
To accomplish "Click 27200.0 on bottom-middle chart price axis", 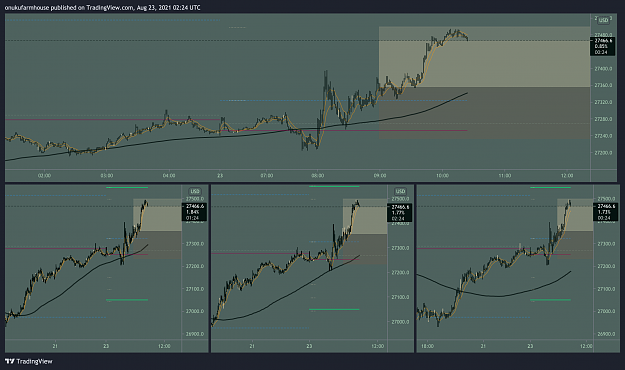I will tap(401, 272).
